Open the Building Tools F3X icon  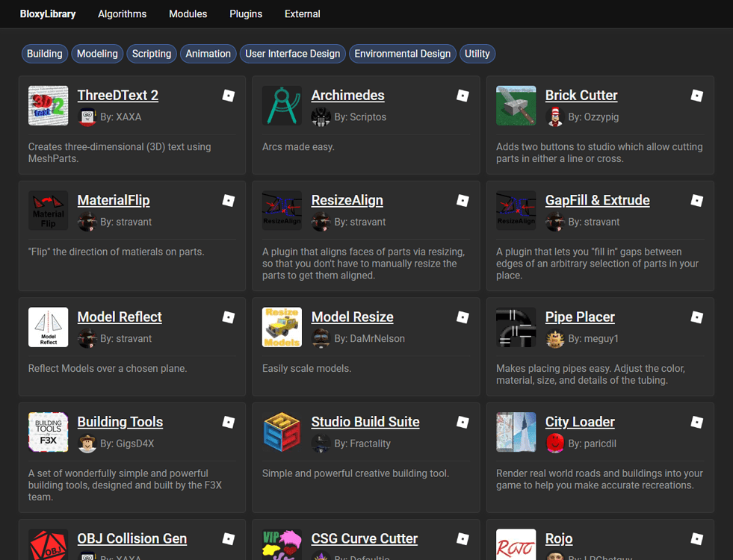point(48,432)
